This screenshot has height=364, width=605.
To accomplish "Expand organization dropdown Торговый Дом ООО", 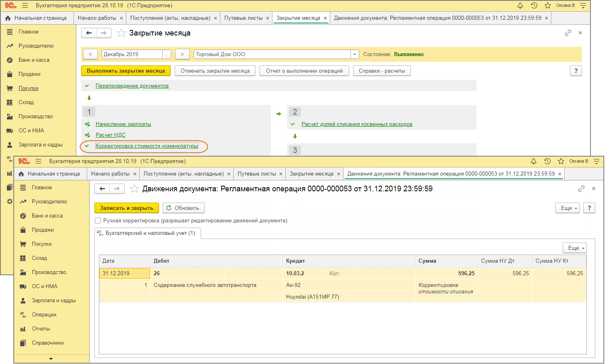I will [x=355, y=54].
